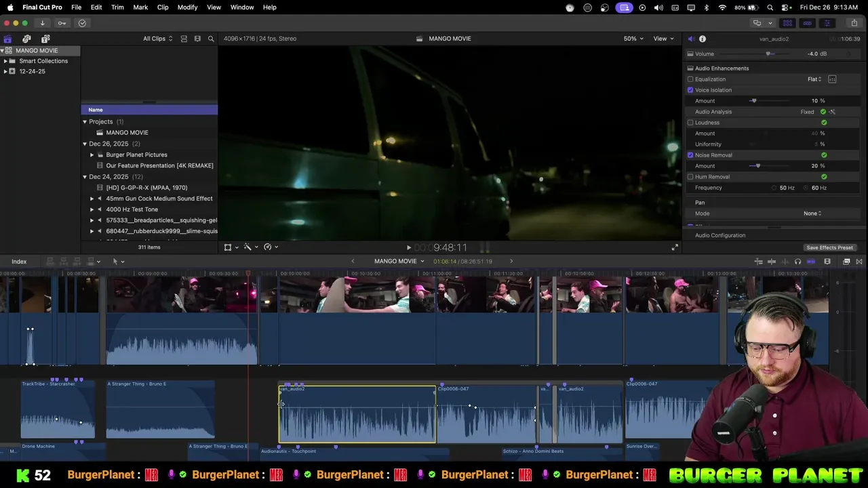
Task: Show the Libraries sidebar clapper icon
Action: pyautogui.click(x=7, y=39)
